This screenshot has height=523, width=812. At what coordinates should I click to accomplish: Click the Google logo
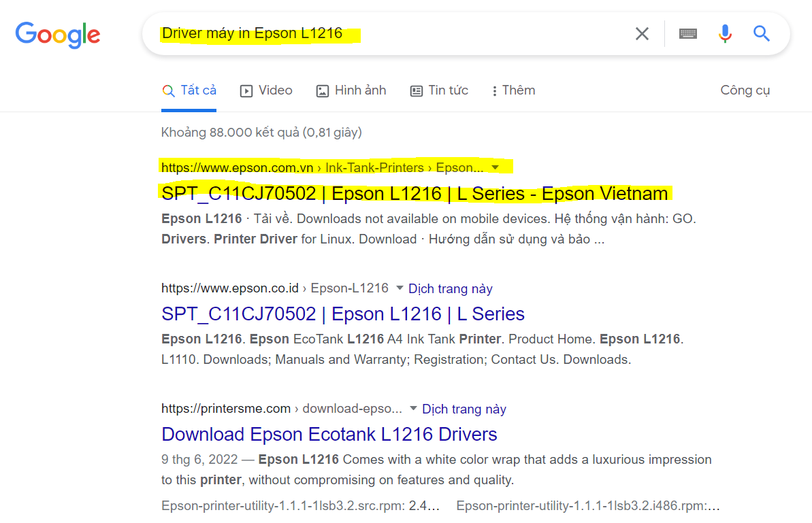pyautogui.click(x=58, y=35)
